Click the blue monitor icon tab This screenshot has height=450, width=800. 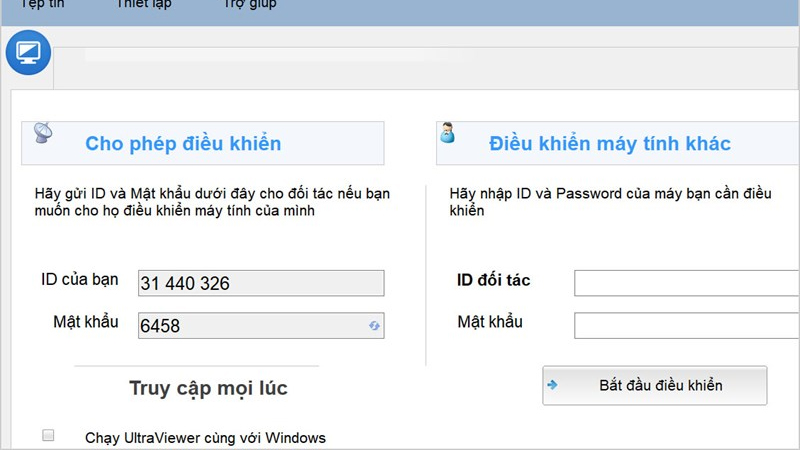click(x=28, y=53)
